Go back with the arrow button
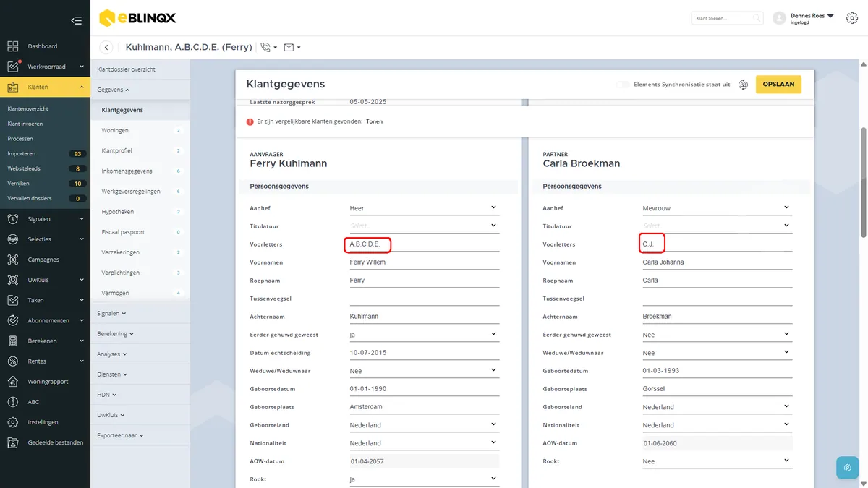Viewport: 868px width, 488px height. [106, 47]
